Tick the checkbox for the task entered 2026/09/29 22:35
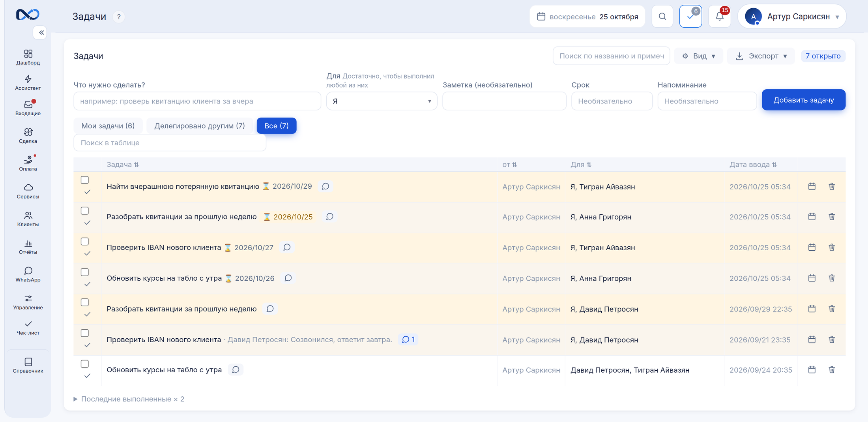This screenshot has width=868, height=422. pos(85,302)
